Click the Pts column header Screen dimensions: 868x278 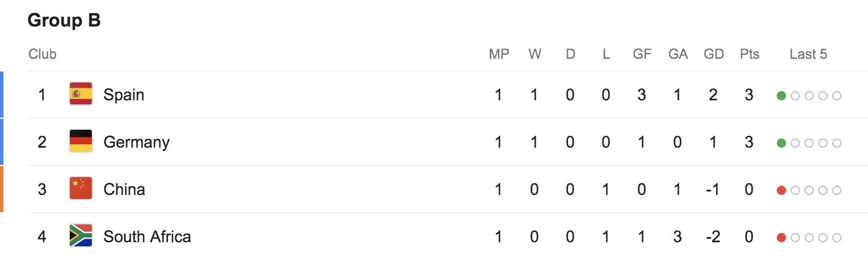coord(749,54)
